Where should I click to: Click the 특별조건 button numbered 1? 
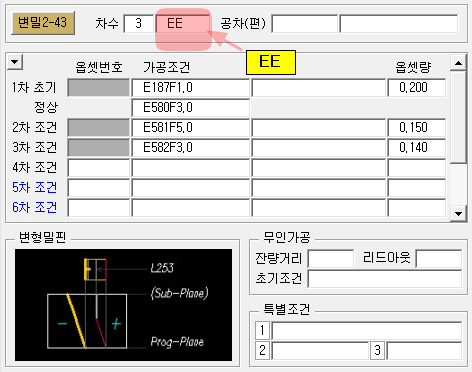[262, 330]
